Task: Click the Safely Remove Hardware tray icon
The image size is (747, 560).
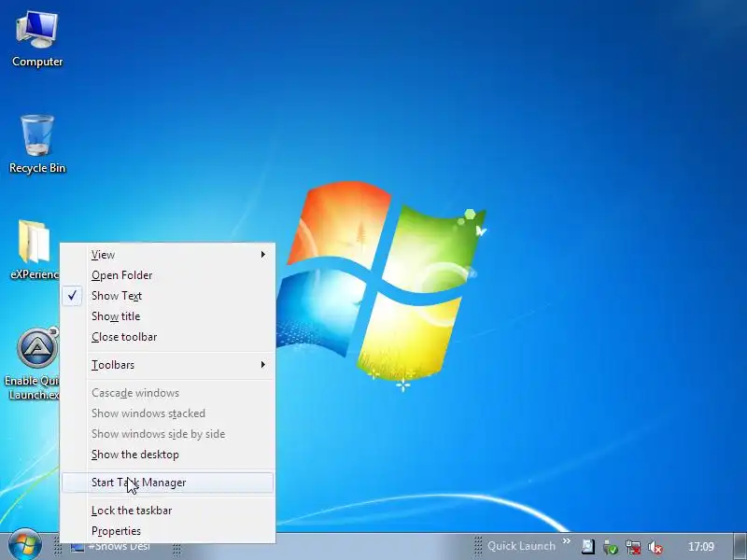Action: tap(611, 547)
